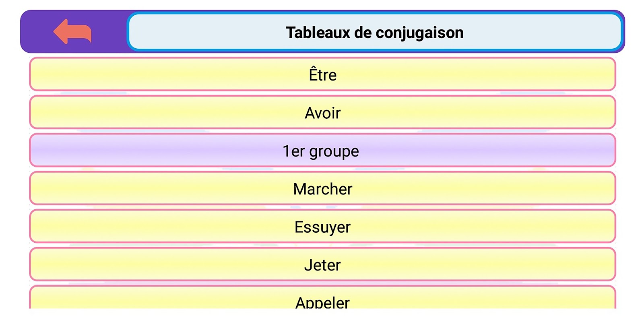The width and height of the screenshot is (644, 322).
Task: Tap the orange back arrow icon
Action: (x=72, y=32)
